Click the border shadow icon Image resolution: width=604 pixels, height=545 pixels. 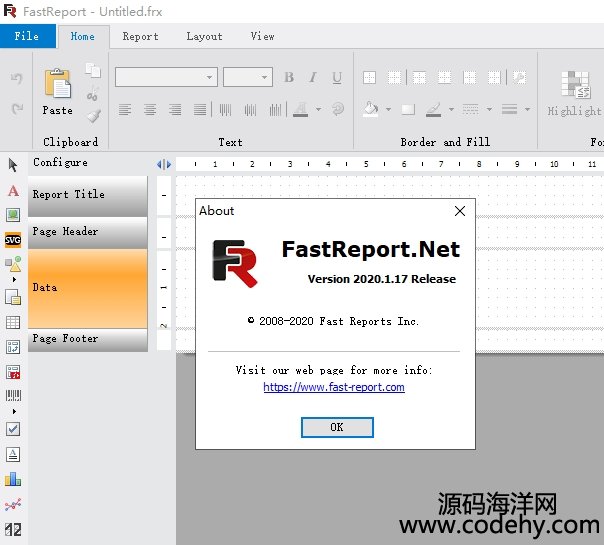click(x=408, y=110)
